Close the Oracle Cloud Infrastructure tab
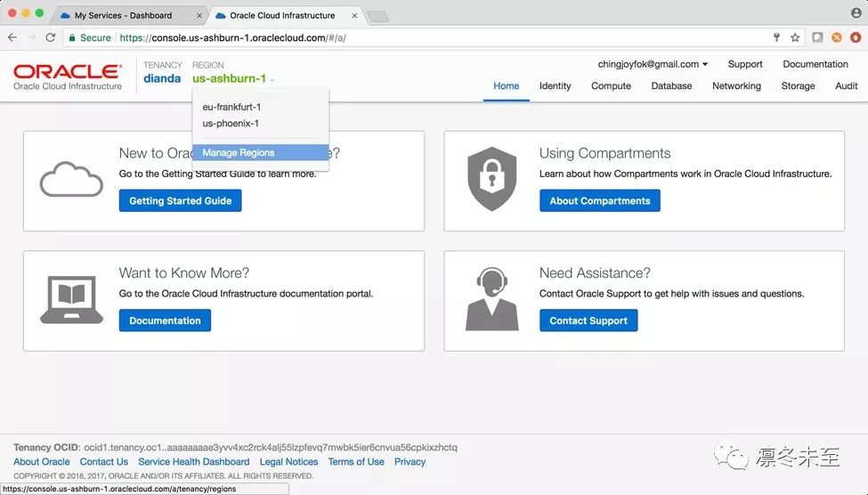The image size is (868, 495). point(354,15)
